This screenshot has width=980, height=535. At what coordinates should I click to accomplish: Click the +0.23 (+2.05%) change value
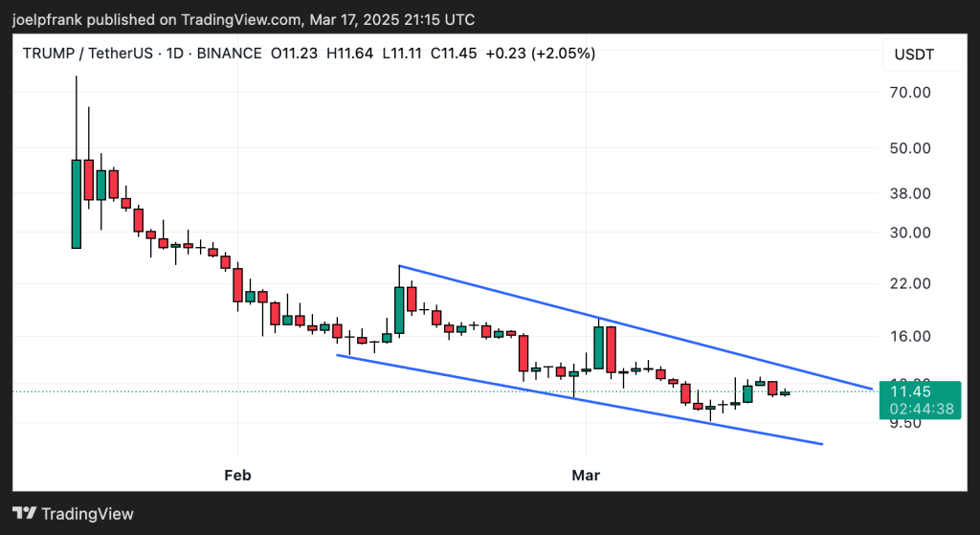coord(541,54)
